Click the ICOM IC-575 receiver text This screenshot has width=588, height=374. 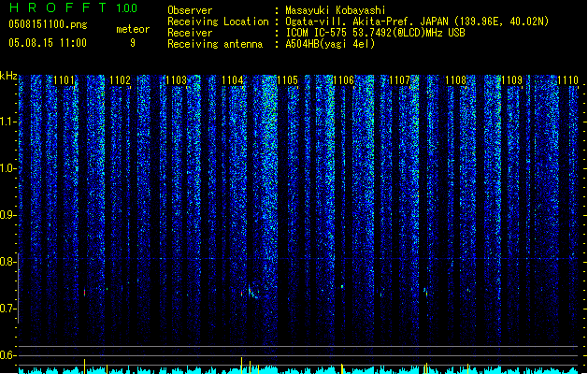pyautogui.click(x=375, y=33)
